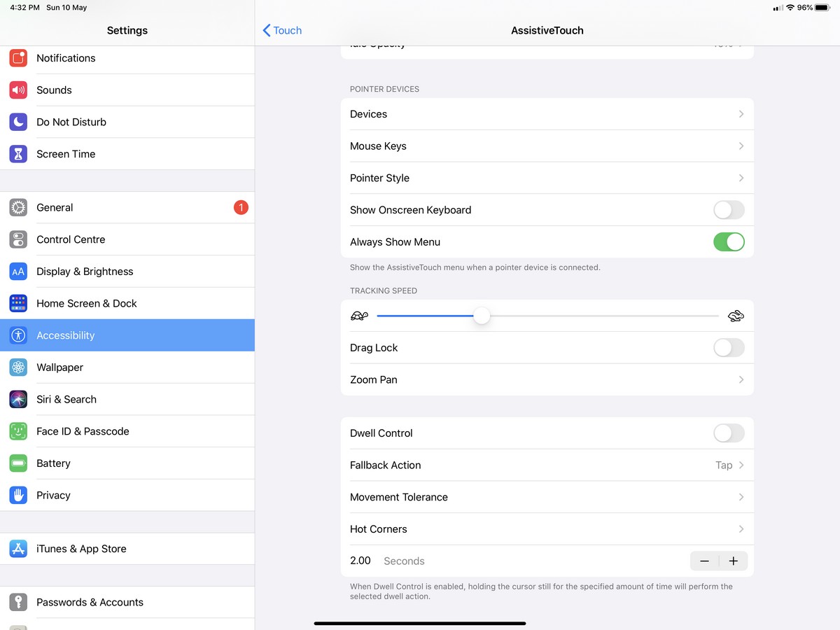Turn off Always Show Menu switch
The width and height of the screenshot is (840, 630).
point(729,242)
